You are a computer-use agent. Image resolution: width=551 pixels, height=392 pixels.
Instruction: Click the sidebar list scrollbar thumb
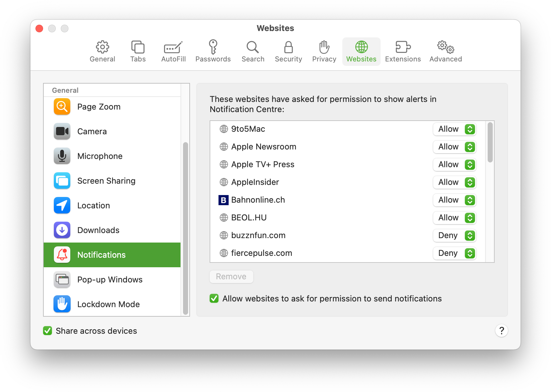[186, 229]
